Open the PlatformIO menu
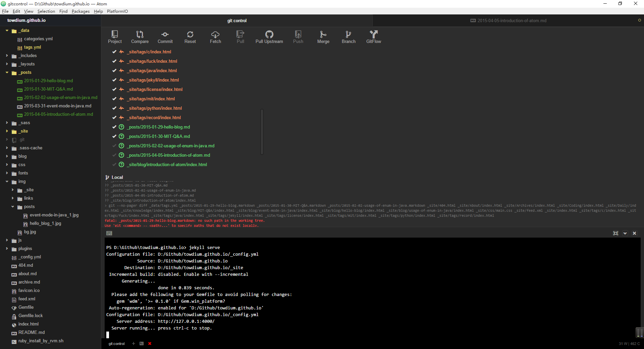 [x=117, y=11]
